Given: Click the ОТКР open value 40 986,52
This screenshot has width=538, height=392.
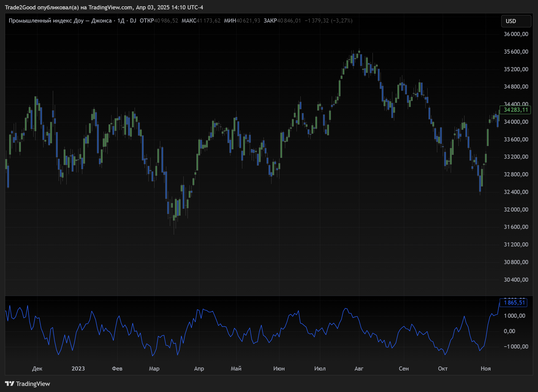Looking at the screenshot, I should (x=166, y=21).
